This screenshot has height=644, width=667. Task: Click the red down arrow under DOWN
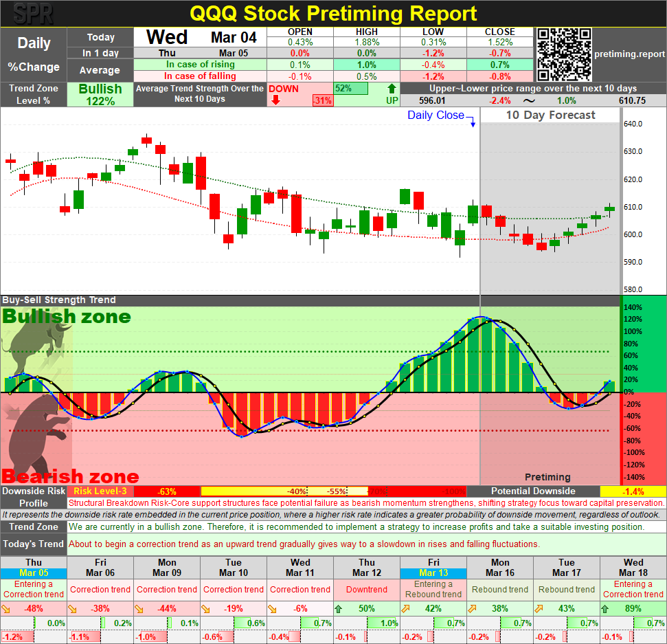275,100
